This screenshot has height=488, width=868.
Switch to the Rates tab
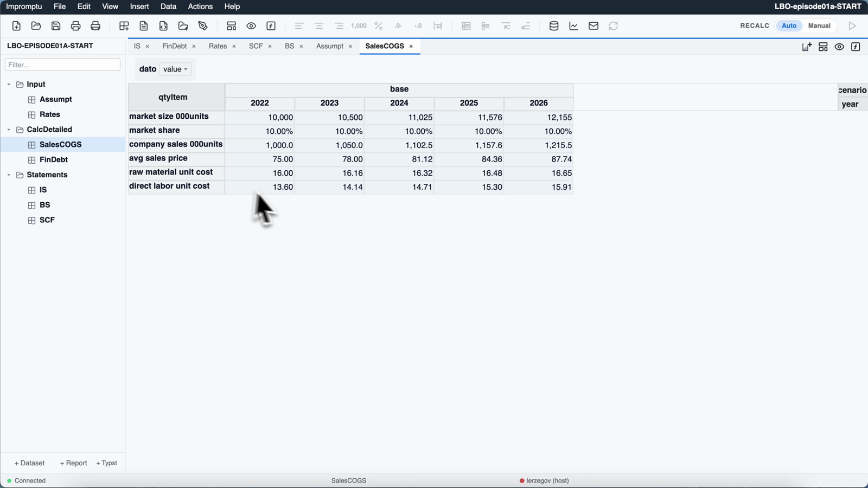coord(218,46)
